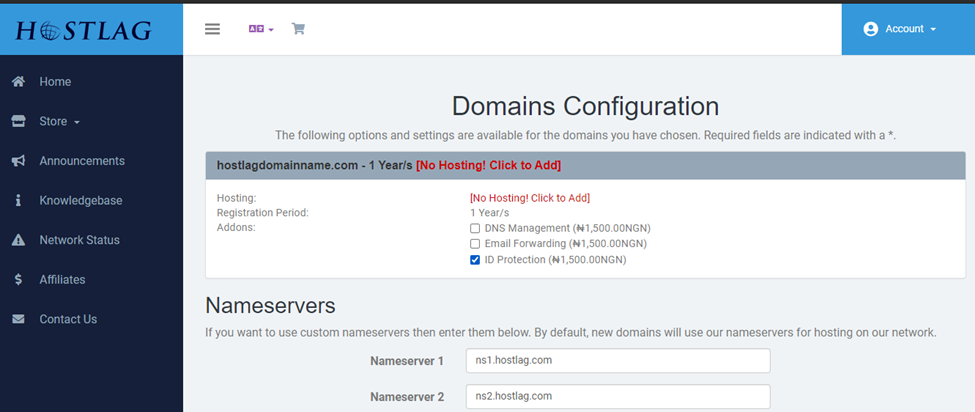Click the Hostlag logo
The width and height of the screenshot is (975, 412).
(84, 30)
